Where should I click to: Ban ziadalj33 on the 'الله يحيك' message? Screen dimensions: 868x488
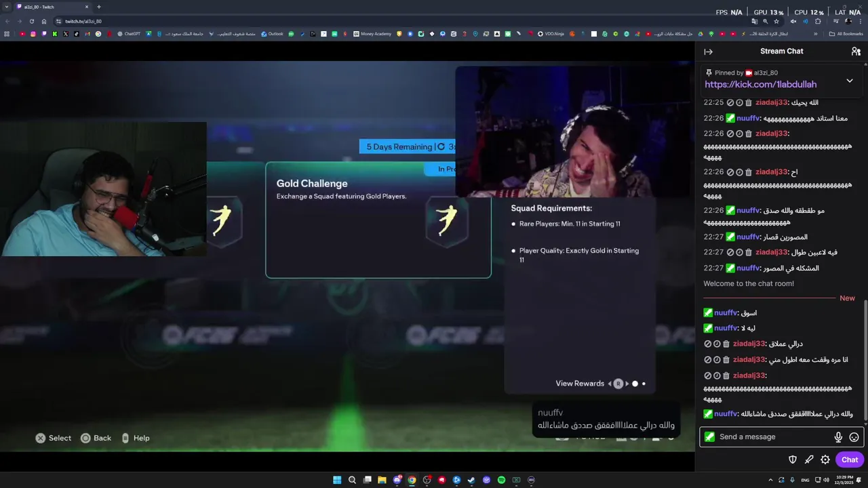(730, 103)
